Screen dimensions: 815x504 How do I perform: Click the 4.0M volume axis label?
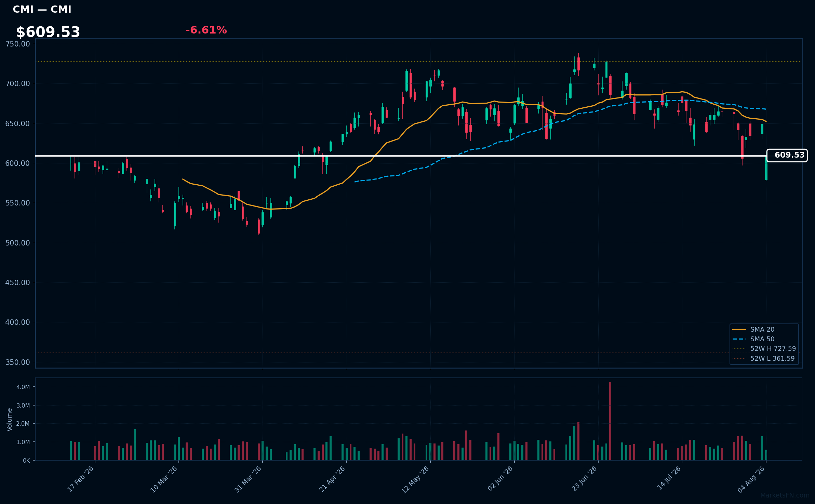click(x=23, y=387)
